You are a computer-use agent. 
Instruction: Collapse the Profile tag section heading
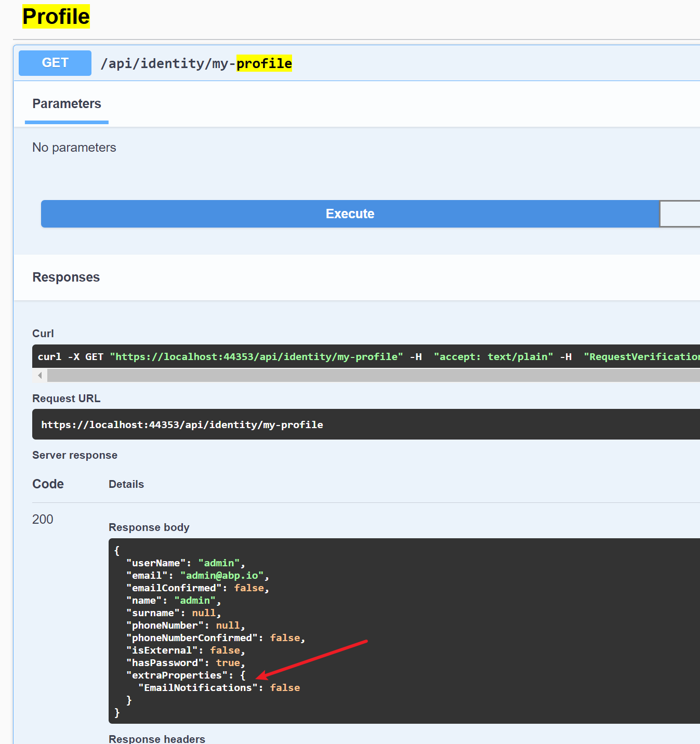(56, 17)
